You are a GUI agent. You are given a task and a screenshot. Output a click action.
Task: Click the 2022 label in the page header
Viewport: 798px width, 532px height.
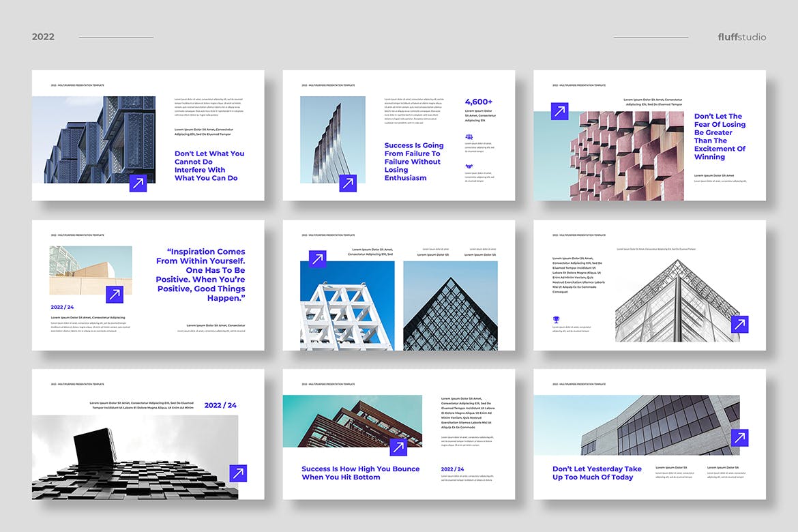pos(43,37)
